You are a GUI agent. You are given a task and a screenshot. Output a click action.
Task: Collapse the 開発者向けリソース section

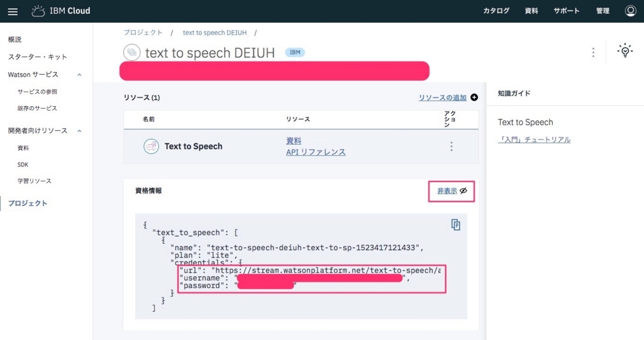79,131
